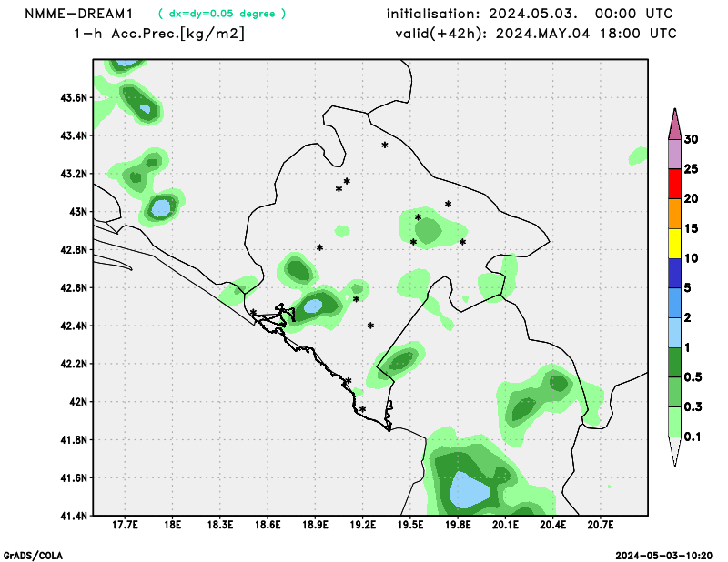This screenshot has width=728, height=562.
Task: Select the "20.7E" longitude label
Action: tap(601, 525)
